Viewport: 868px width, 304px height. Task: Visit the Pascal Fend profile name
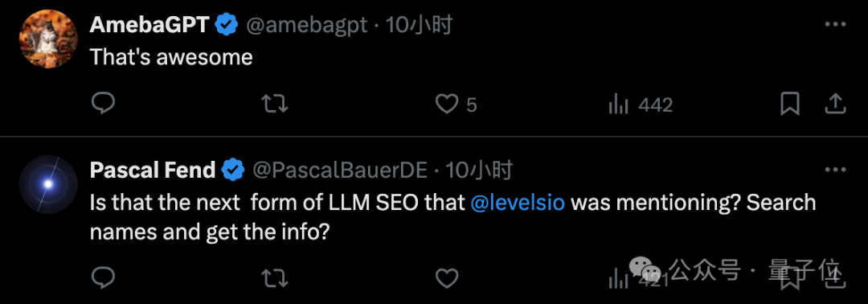(x=152, y=170)
